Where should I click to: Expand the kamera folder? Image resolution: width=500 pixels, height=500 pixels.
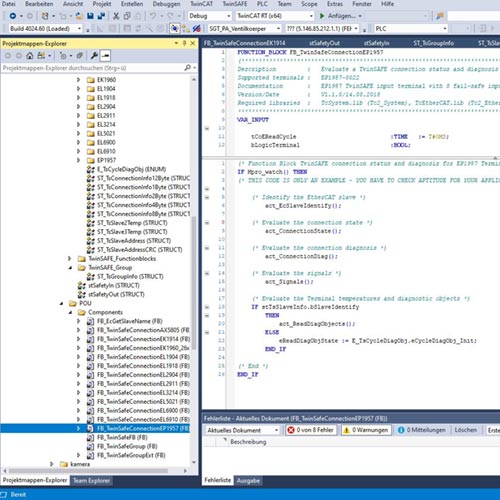click(x=52, y=464)
